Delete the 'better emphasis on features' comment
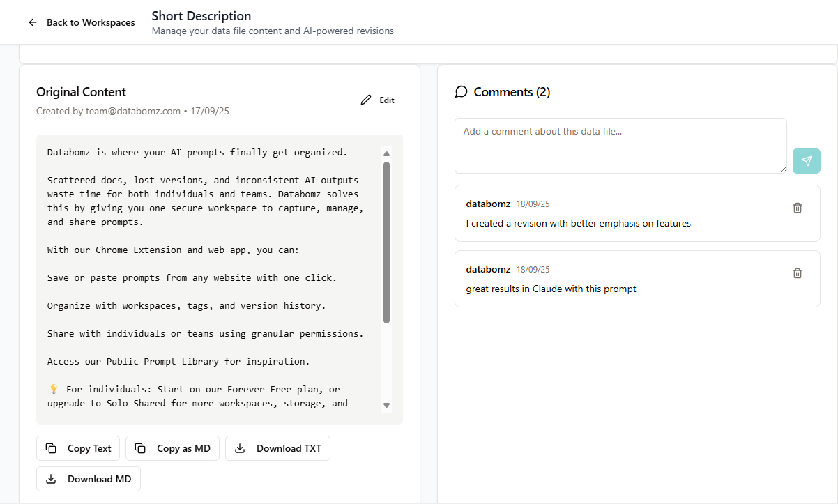 coord(798,208)
